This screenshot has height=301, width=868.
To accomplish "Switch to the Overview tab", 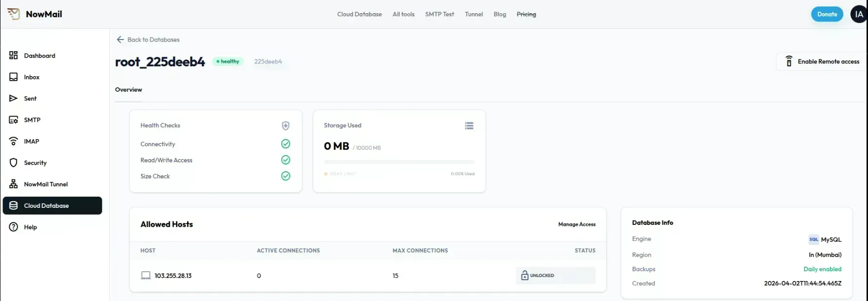I will click(x=129, y=90).
